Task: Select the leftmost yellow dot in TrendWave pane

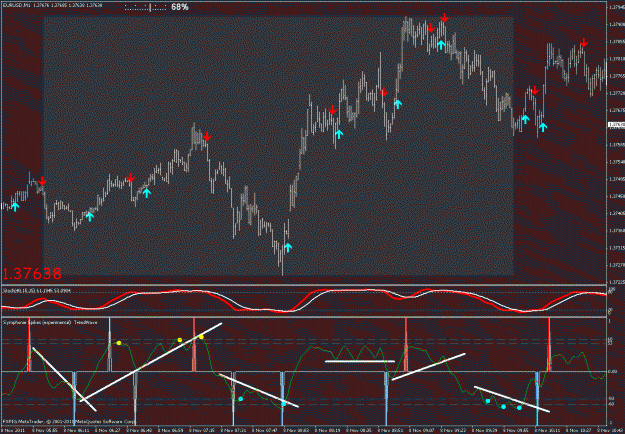Action: click(x=119, y=343)
